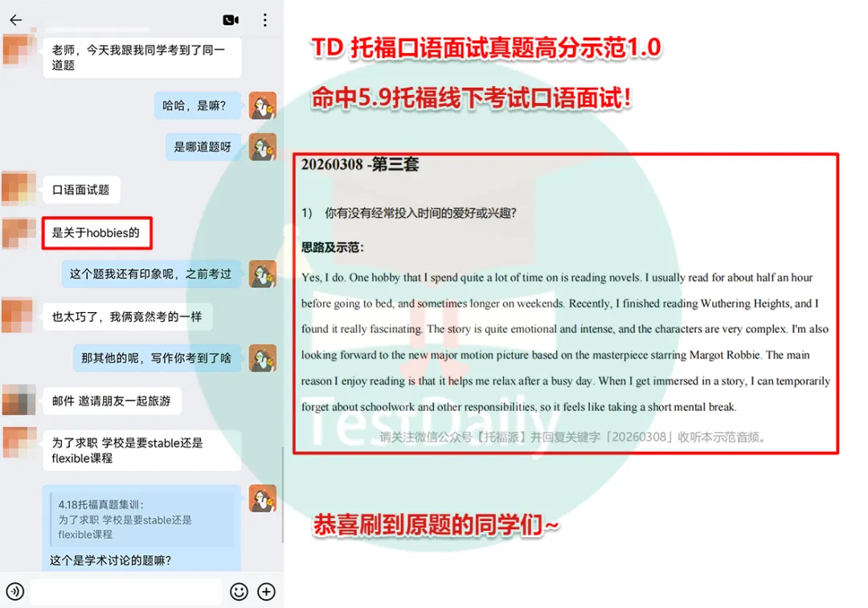Viewport: 868px width, 608px height.
Task: Open the three-dot more options menu
Action: [x=265, y=20]
